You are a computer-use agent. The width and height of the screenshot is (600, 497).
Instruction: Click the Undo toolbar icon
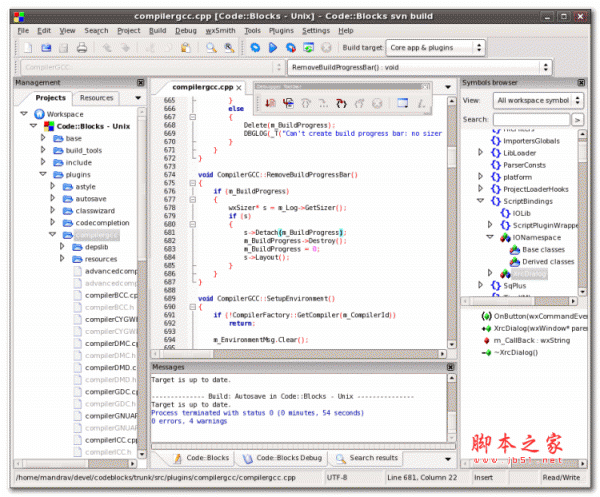[107, 48]
